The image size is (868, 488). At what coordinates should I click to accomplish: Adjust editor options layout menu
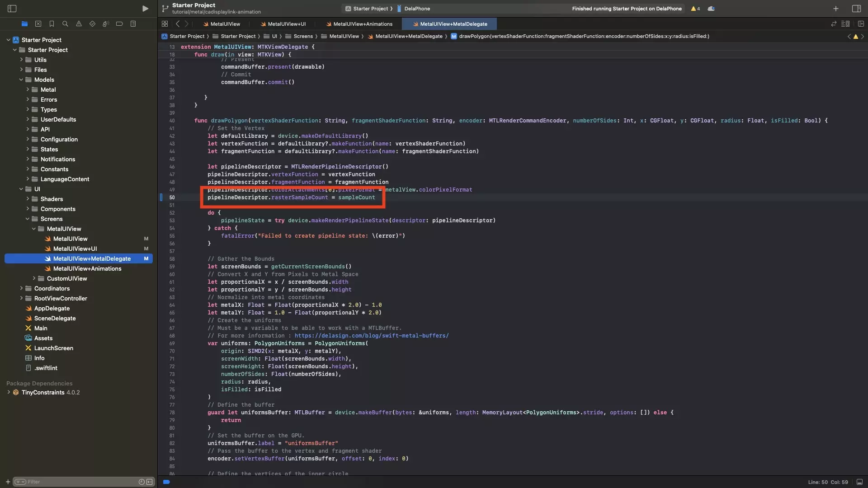click(845, 24)
